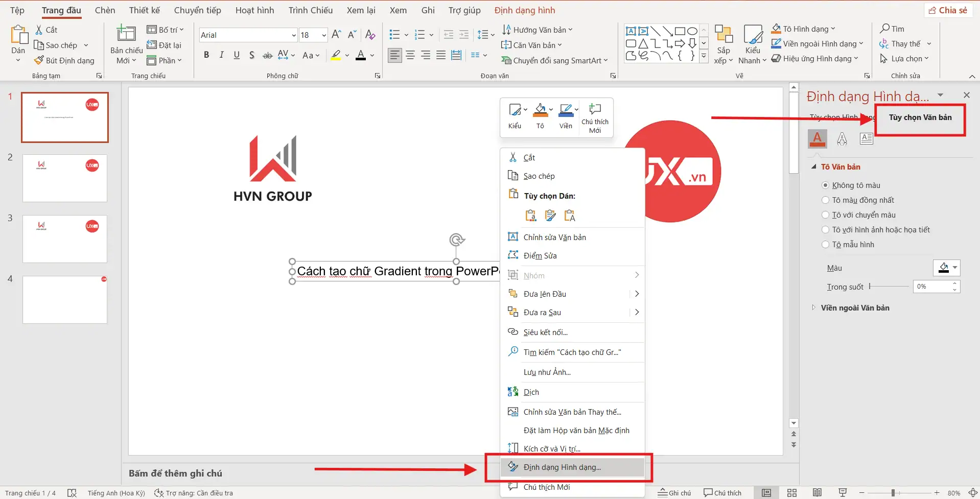This screenshot has width=980, height=499.
Task: Expand the Viền ngoài Văn bản section
Action: pos(855,308)
